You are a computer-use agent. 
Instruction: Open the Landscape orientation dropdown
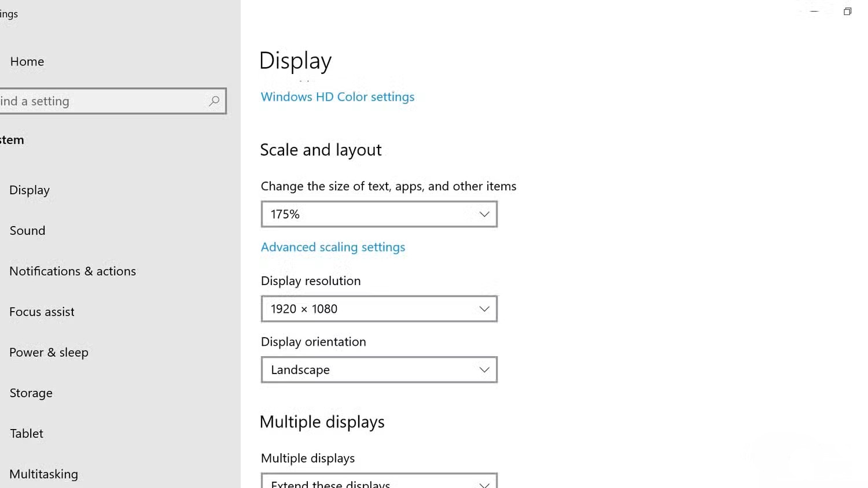point(378,370)
